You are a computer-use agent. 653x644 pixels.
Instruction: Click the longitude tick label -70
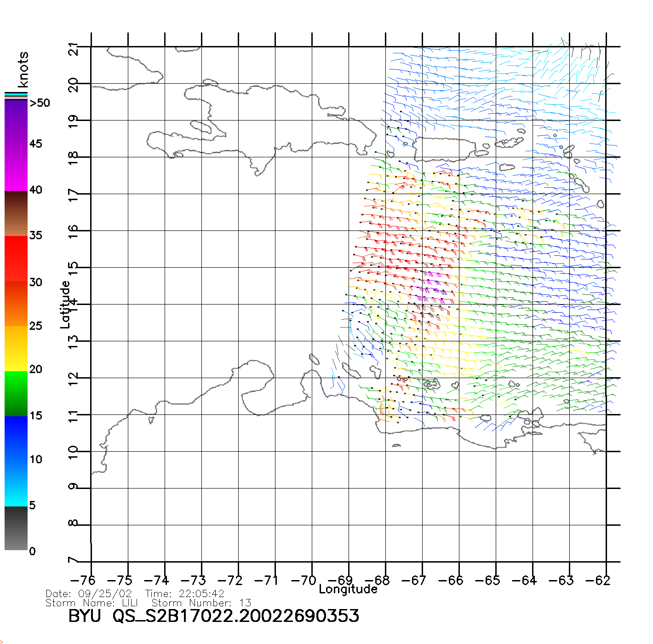click(x=304, y=581)
